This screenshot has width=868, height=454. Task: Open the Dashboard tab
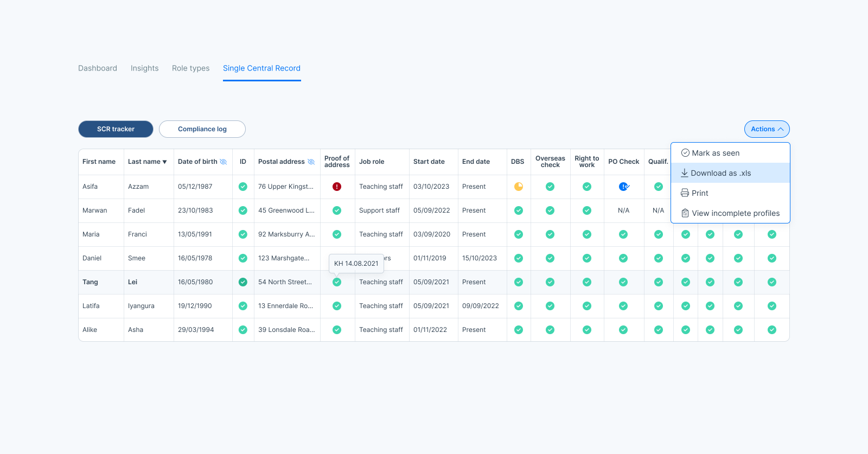point(98,68)
